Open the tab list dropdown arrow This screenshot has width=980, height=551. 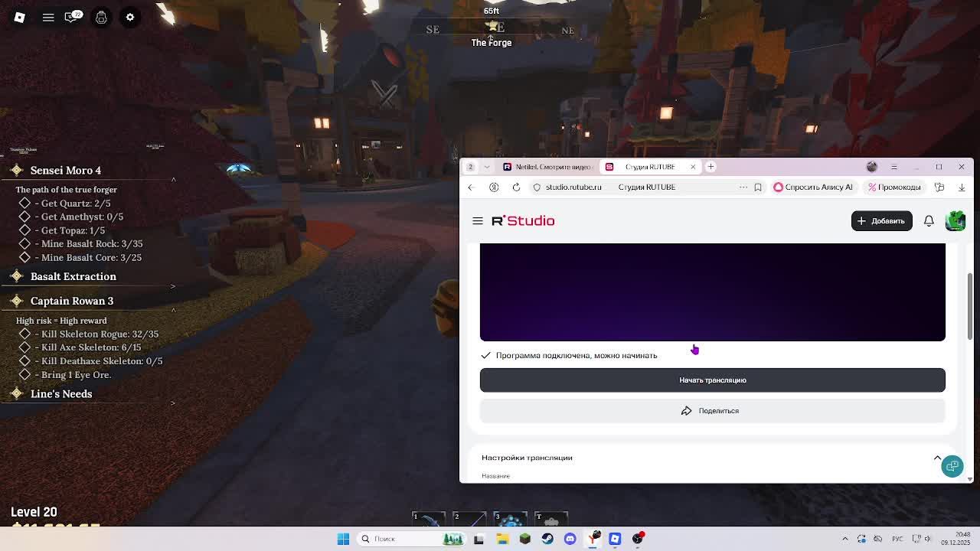[x=487, y=167]
